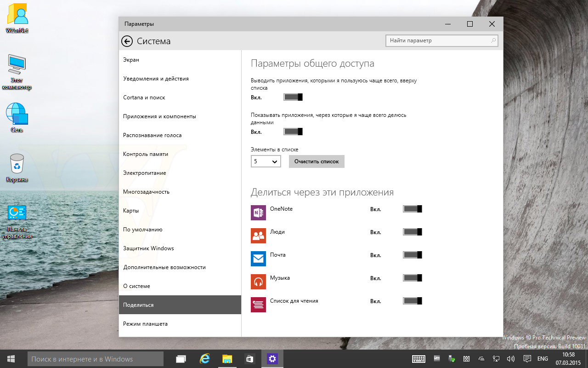Click the Список для чтения app icon

pos(259,305)
